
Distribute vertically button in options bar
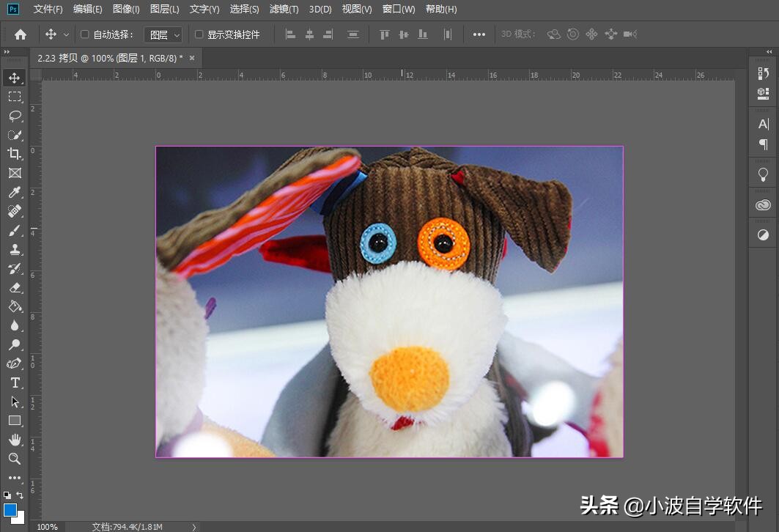(353, 34)
